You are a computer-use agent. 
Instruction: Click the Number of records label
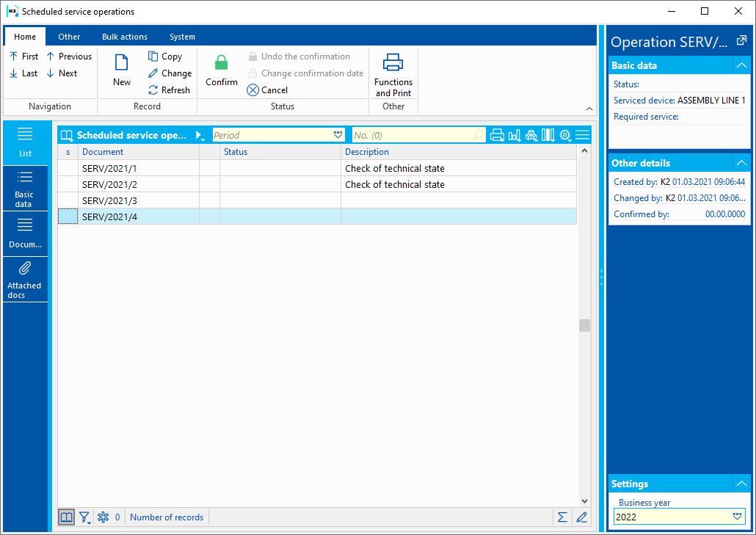coord(167,517)
